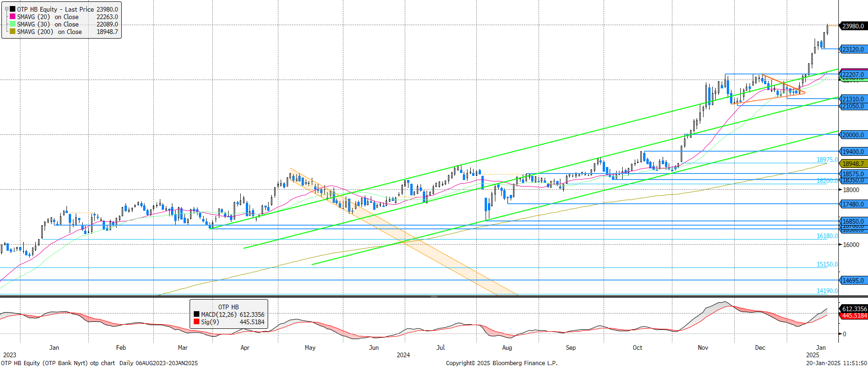Click the 18575.0 horizontal line price label
The image size is (868, 367).
pos(853,174)
